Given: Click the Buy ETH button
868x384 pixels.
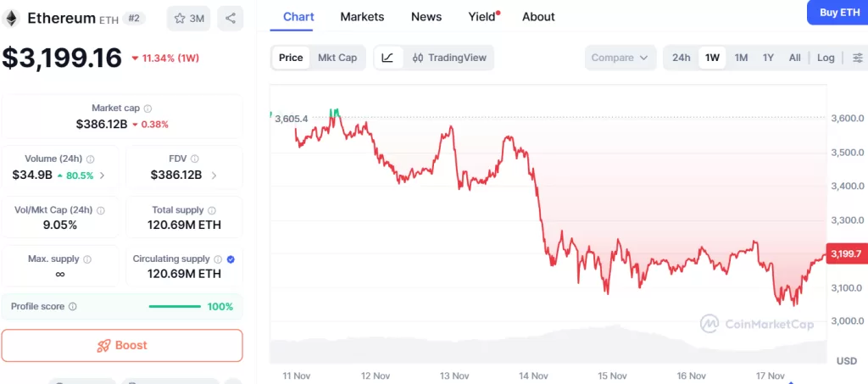Looking at the screenshot, I should coord(839,12).
